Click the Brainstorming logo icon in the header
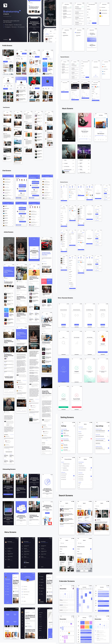 5,5
